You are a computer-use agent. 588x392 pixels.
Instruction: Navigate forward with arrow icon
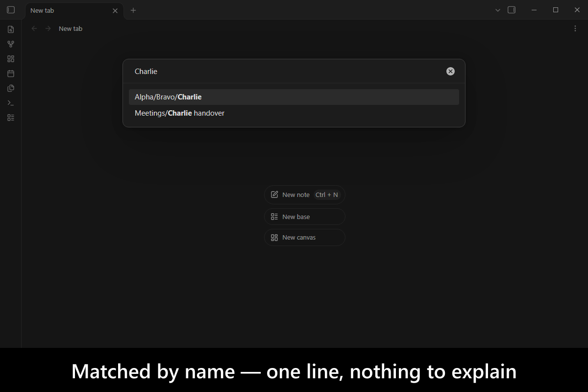click(48, 28)
